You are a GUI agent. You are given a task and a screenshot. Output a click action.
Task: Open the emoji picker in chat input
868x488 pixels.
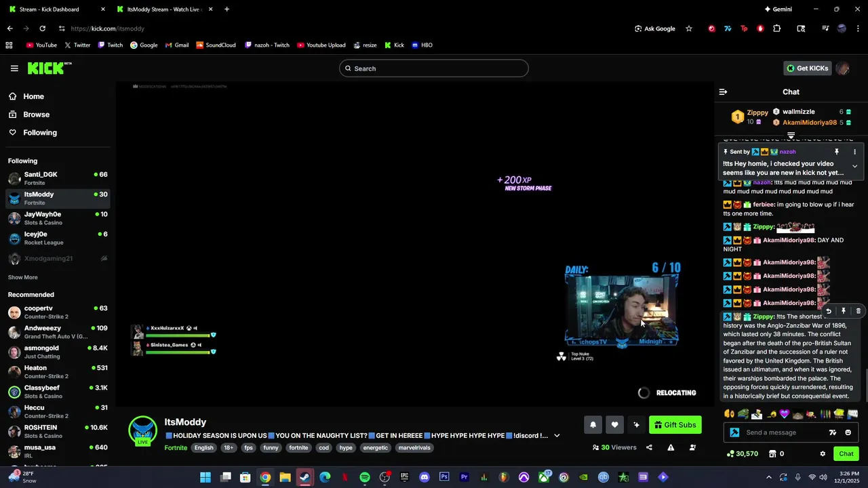(848, 432)
